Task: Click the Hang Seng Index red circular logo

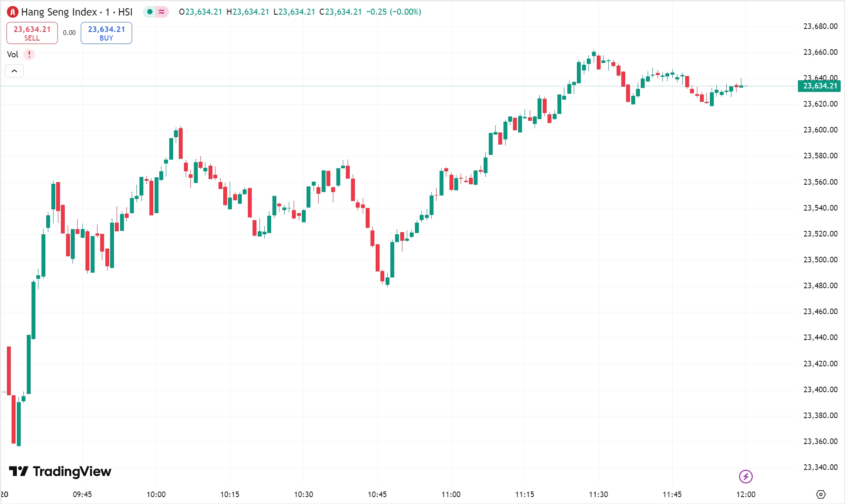Action: [x=13, y=12]
